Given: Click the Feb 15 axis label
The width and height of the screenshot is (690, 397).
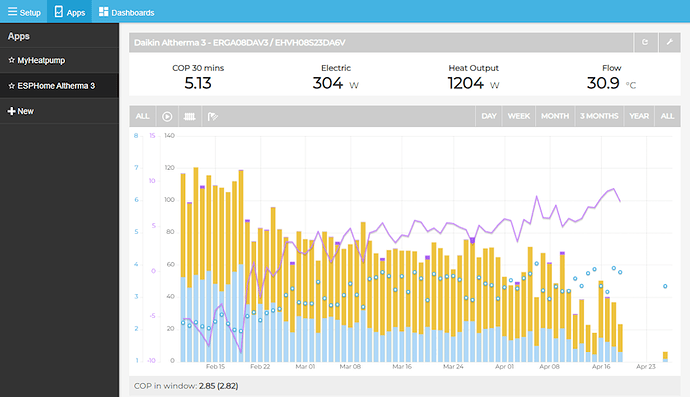Looking at the screenshot, I should pos(215,367).
